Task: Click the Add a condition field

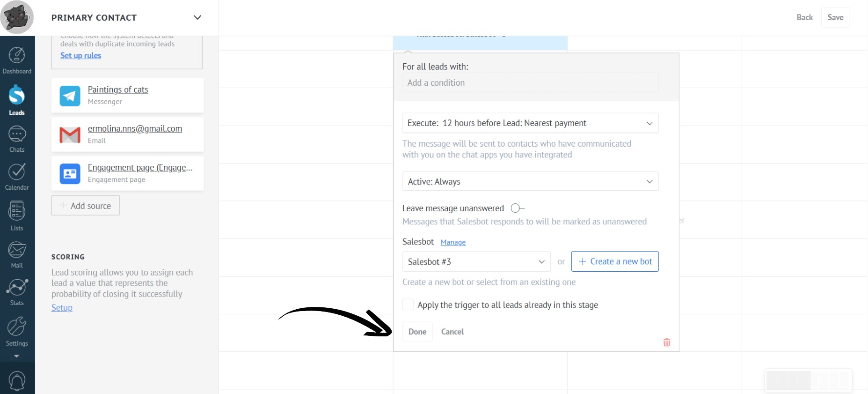Action: (x=530, y=83)
